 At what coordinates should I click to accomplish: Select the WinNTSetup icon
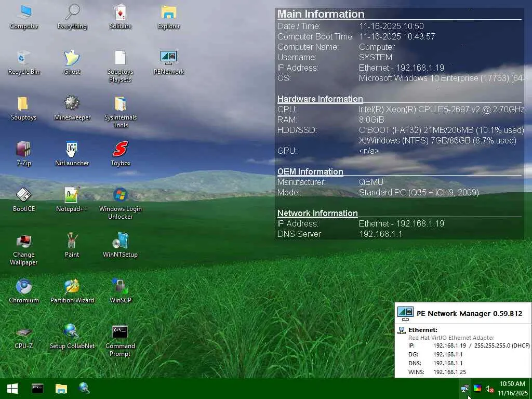click(120, 246)
